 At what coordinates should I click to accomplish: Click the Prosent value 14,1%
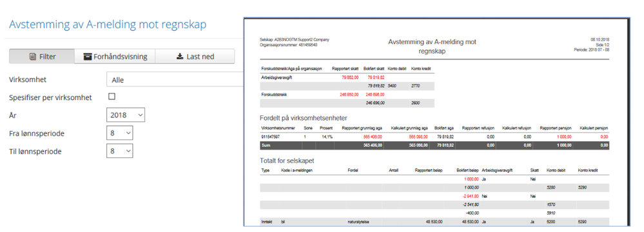point(327,137)
